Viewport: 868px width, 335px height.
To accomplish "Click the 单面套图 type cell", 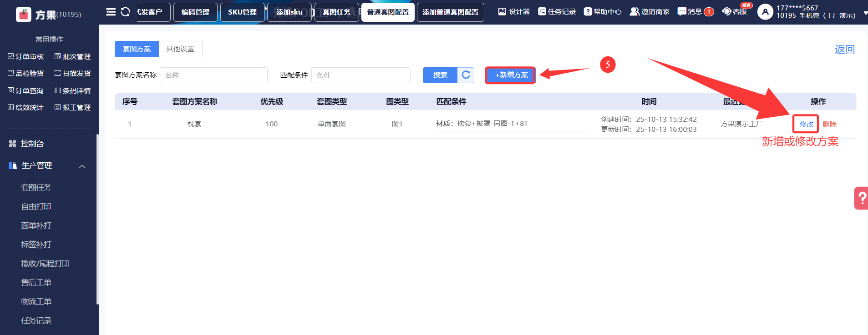I will pyautogui.click(x=332, y=124).
